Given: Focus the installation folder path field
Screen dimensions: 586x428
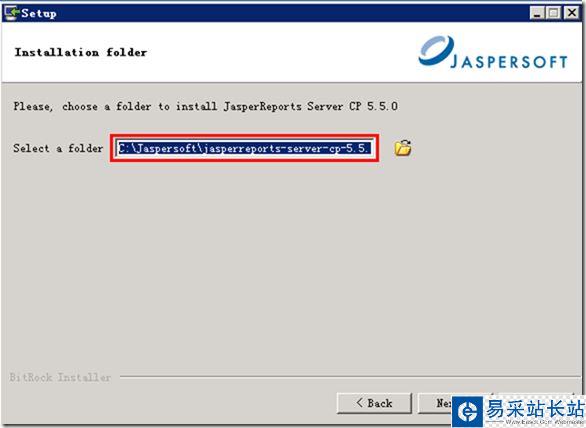Looking at the screenshot, I should tap(244, 148).
